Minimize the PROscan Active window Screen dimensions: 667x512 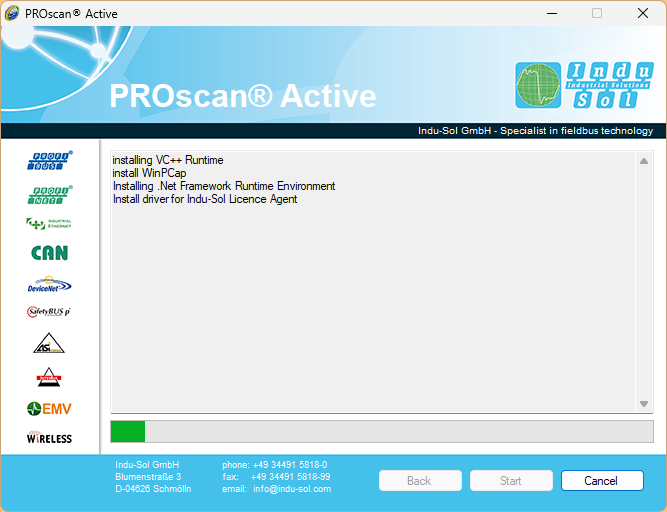552,13
